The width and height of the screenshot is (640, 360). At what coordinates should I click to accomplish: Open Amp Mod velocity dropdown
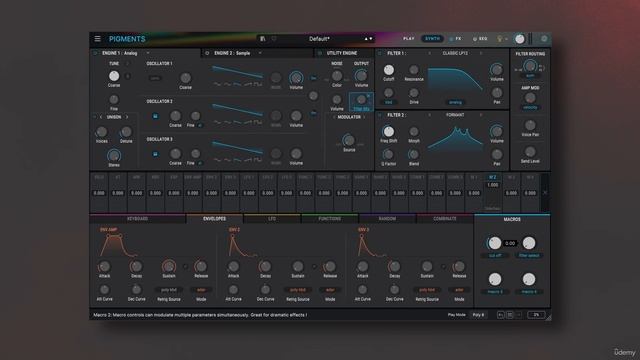tap(530, 107)
